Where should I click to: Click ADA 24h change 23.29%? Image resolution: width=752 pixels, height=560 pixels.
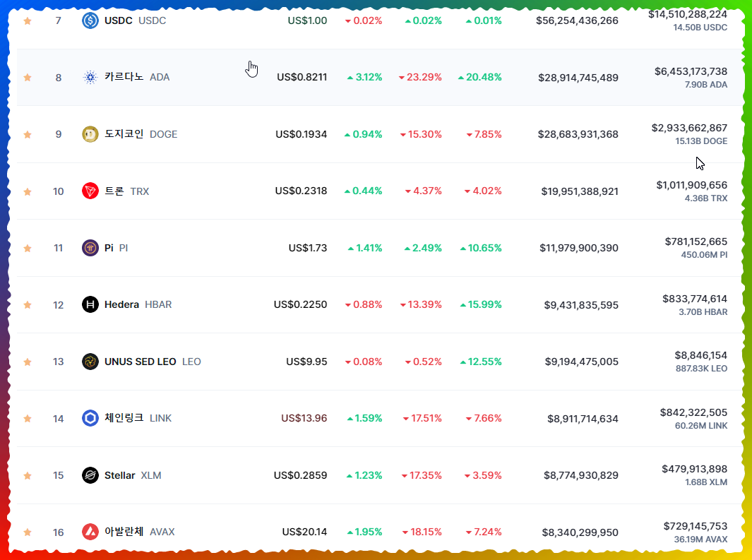420,77
